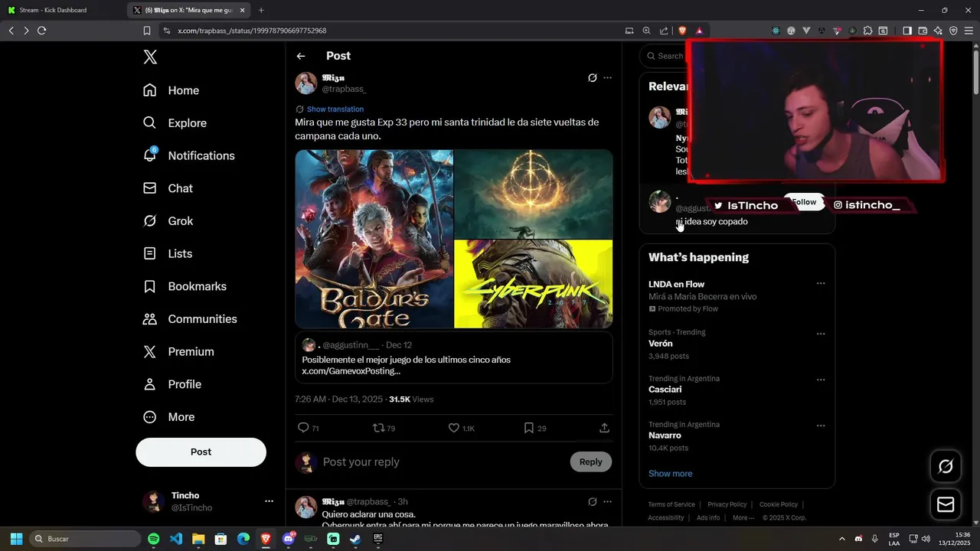
Task: Open Spotify from the taskbar
Action: 153,539
